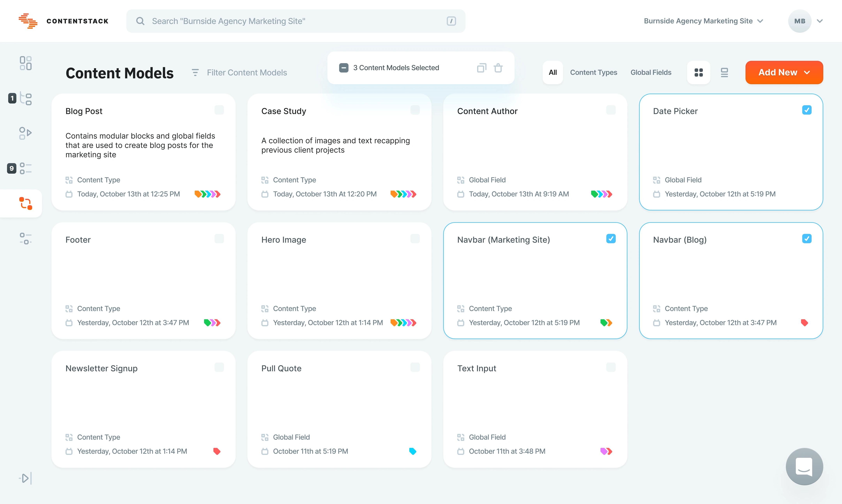842x504 pixels.
Task: Switch to the Content Types tab
Action: tap(593, 72)
